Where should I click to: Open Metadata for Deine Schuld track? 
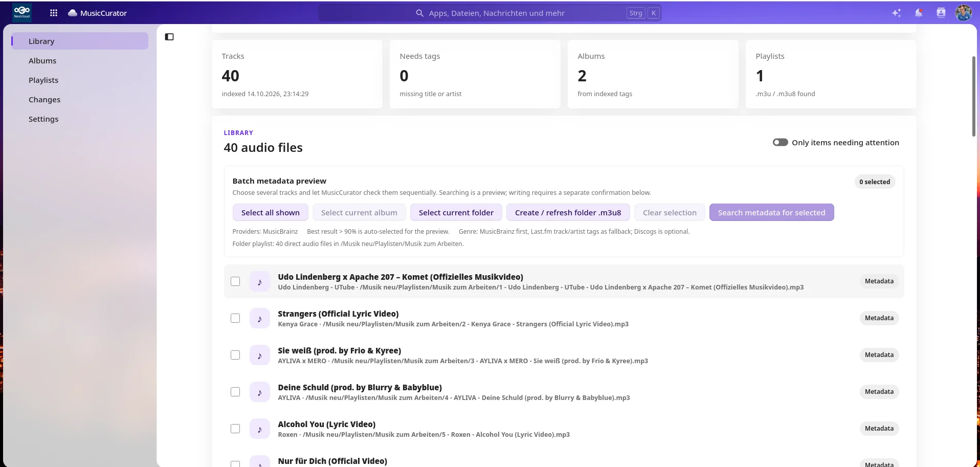click(879, 392)
